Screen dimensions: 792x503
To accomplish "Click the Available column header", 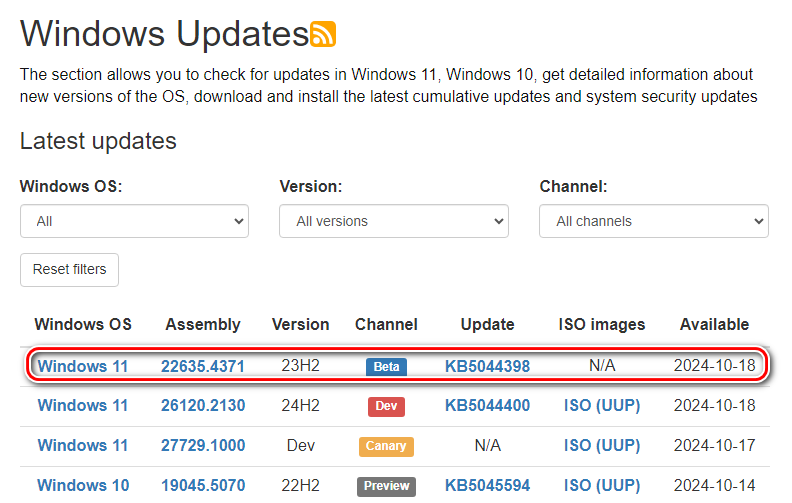I will (714, 324).
